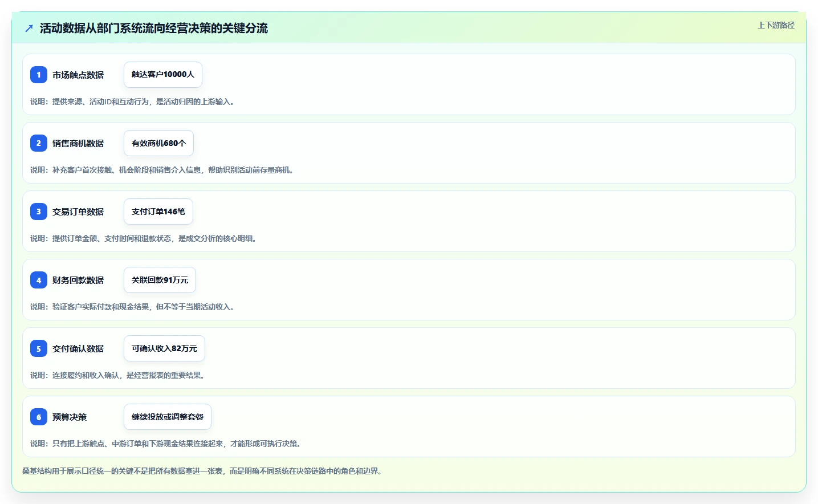Click the header title 活动数据从部门系统流向经营决策的关键分流
Screen dimensions: 818x504
point(154,28)
